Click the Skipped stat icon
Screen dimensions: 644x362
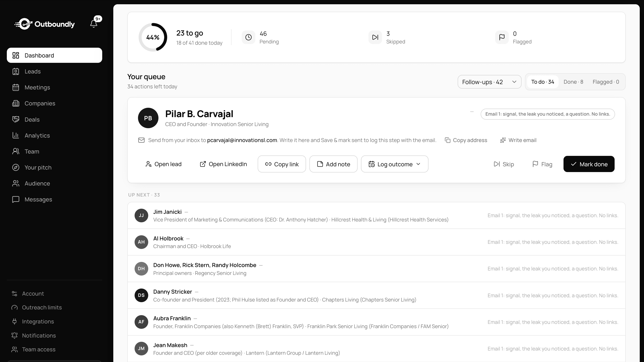(375, 37)
